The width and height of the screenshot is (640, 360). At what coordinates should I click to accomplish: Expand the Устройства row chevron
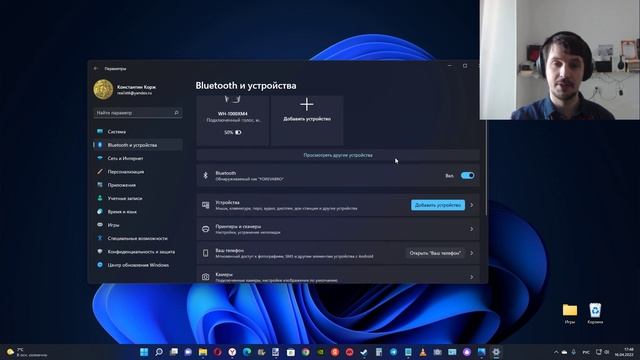tap(472, 205)
